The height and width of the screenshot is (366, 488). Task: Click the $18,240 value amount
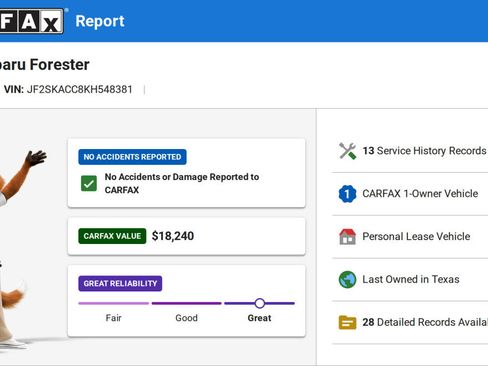(x=173, y=236)
